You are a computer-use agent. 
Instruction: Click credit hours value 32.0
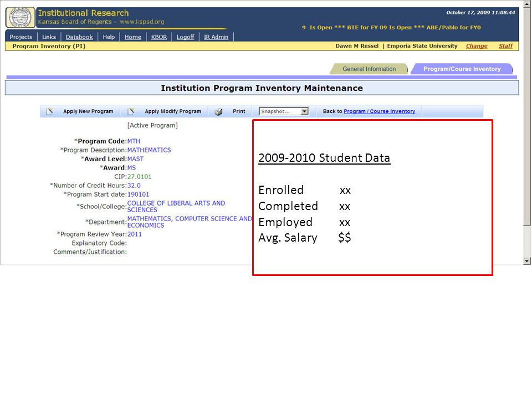(x=134, y=185)
